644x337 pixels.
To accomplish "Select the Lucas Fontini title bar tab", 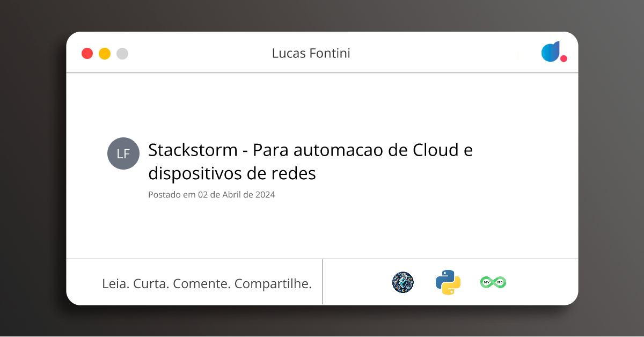I will (311, 53).
